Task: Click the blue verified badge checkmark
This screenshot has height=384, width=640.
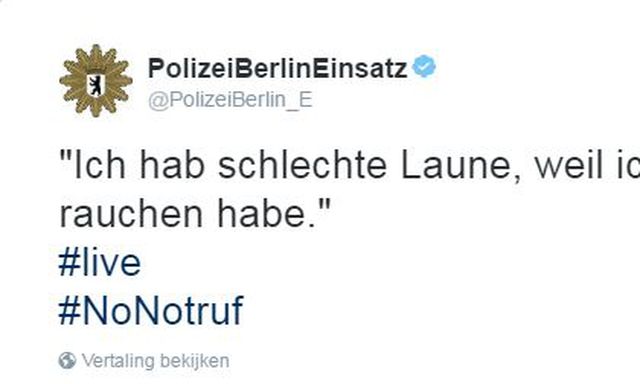Action: click(424, 67)
